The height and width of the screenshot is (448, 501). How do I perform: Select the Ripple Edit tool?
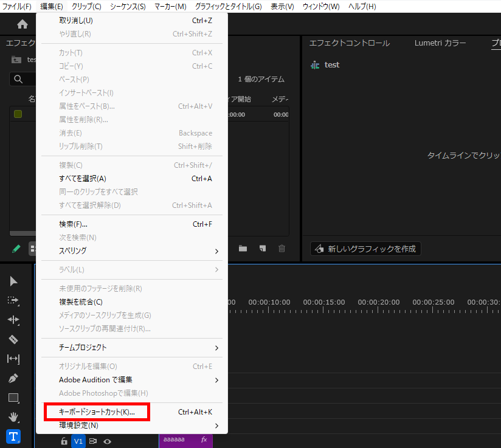(x=13, y=320)
